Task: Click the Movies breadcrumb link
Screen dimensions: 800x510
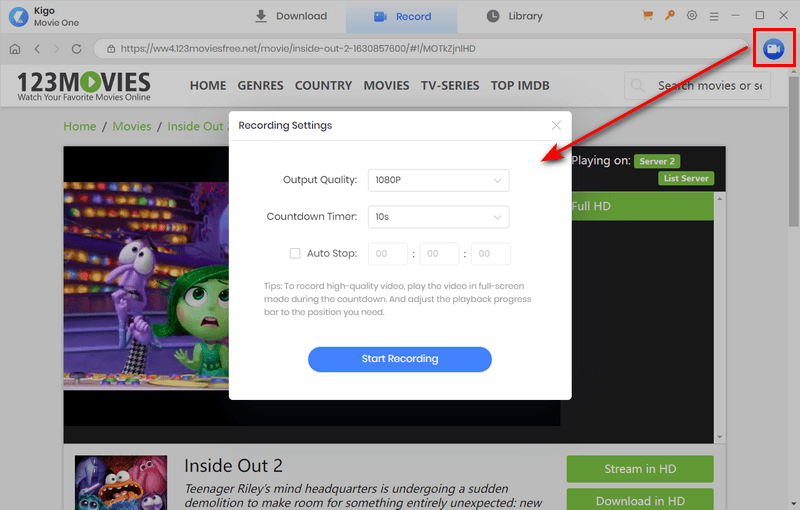Action: pyautogui.click(x=132, y=126)
